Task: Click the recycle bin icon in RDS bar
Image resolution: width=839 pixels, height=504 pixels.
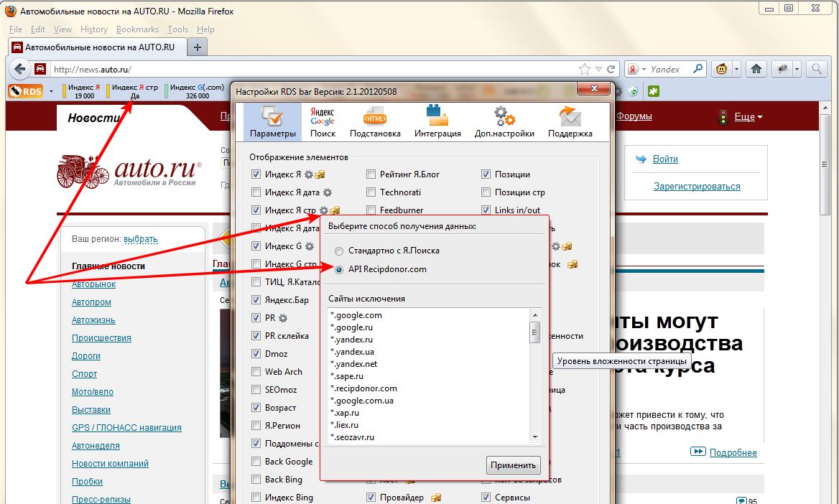Action: (x=633, y=91)
